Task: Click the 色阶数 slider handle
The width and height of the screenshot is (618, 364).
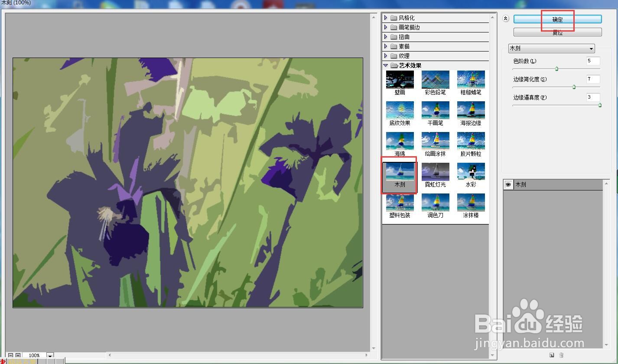Action: [556, 69]
